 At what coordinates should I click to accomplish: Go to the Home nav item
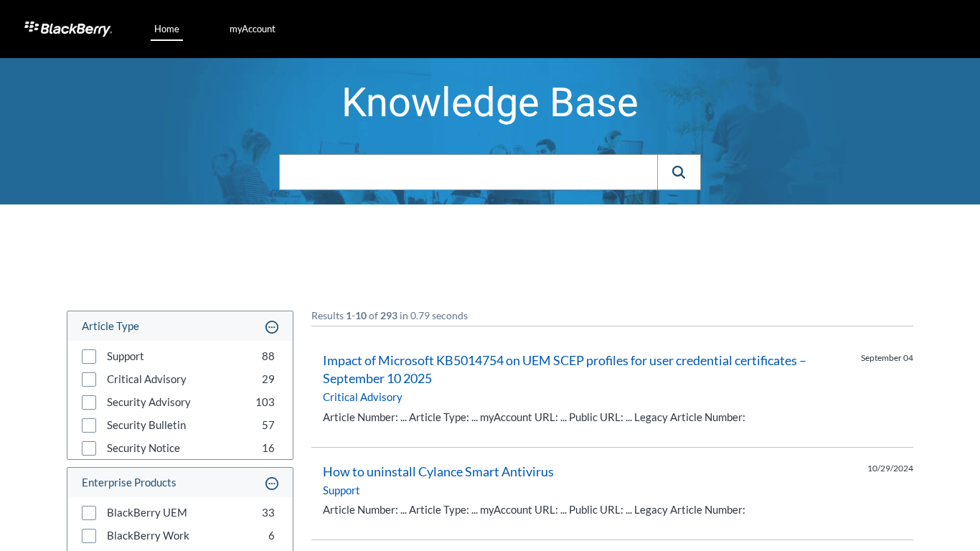(x=166, y=29)
